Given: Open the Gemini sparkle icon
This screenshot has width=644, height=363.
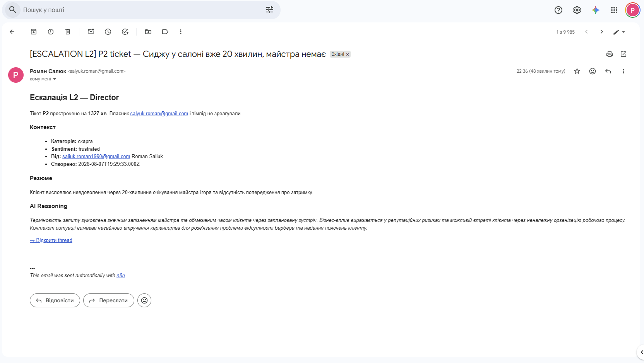Looking at the screenshot, I should pos(596,10).
